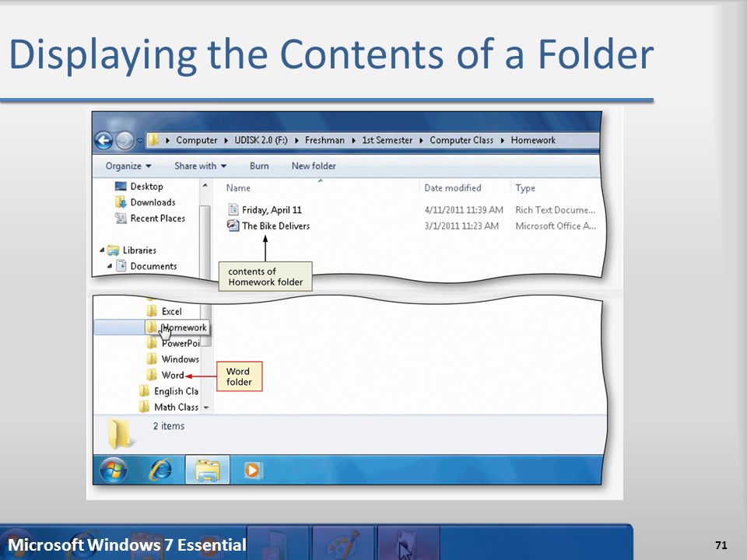This screenshot has width=747, height=560.
Task: Click the Downloads folder icon
Action: click(x=121, y=202)
